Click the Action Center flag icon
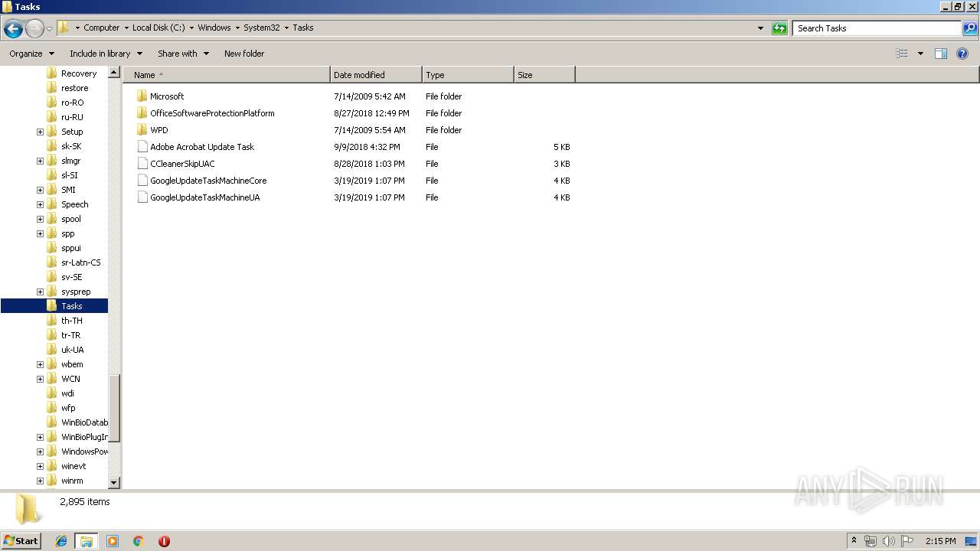980x551 pixels. [907, 541]
